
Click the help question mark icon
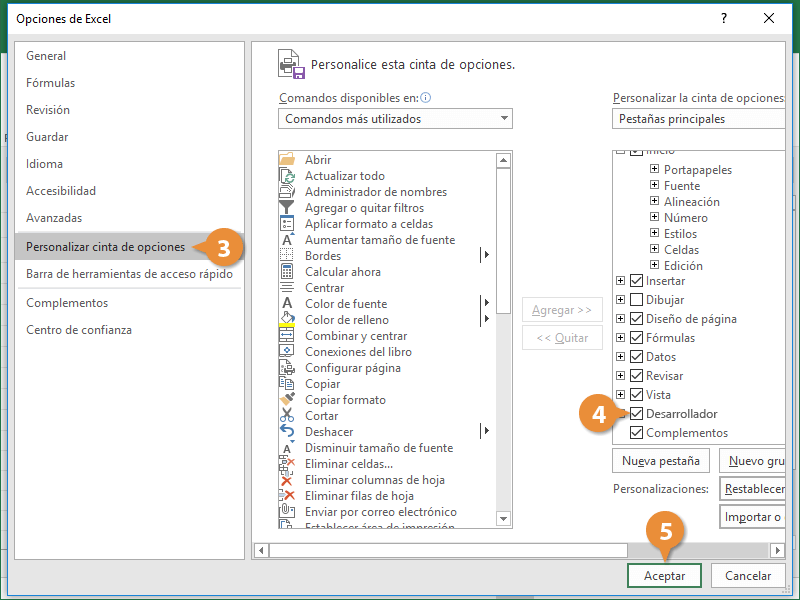(x=723, y=18)
